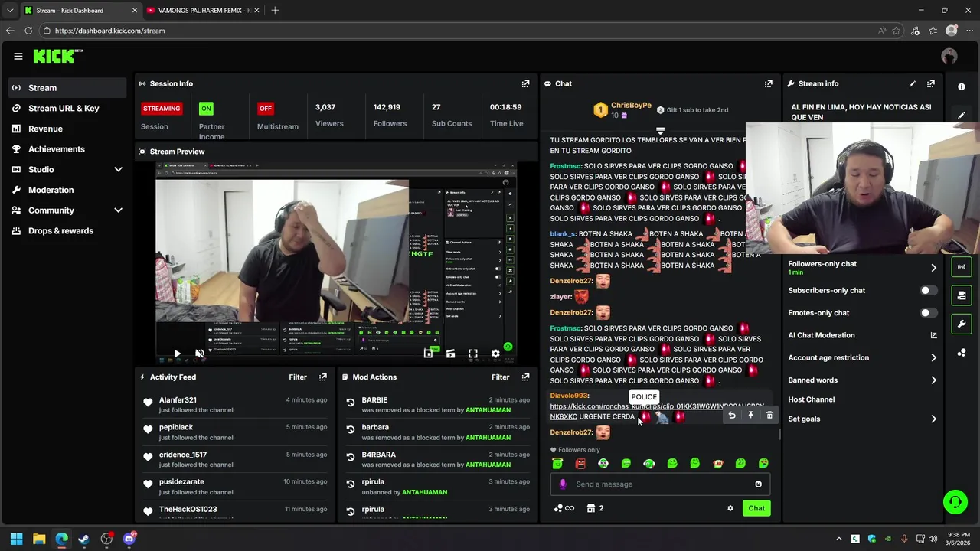This screenshot has width=980, height=551.
Task: Undo the BARBIE blocked term mod action
Action: [x=351, y=403]
